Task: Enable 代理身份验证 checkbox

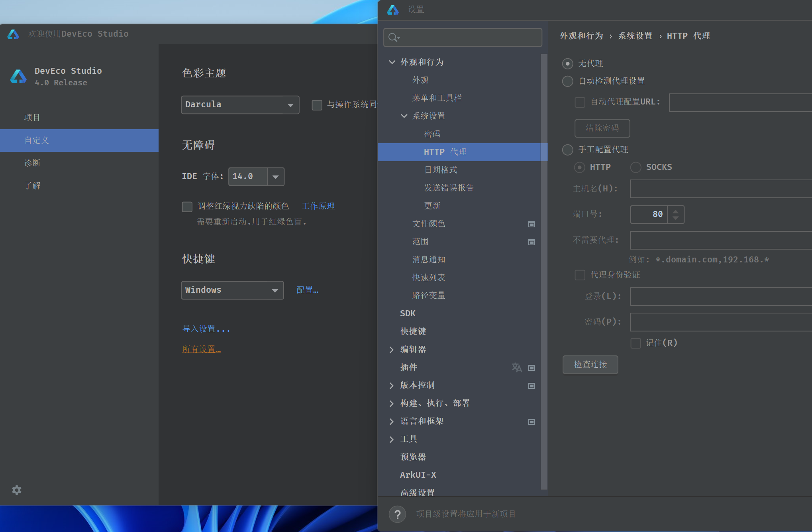Action: pos(580,275)
